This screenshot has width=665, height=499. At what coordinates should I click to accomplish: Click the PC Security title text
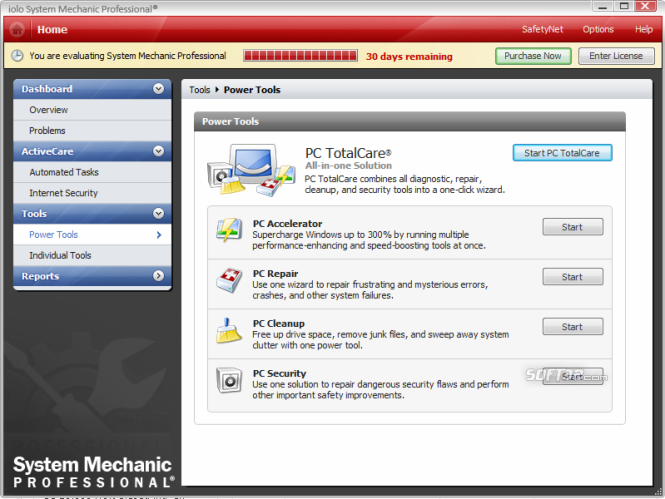(x=279, y=374)
